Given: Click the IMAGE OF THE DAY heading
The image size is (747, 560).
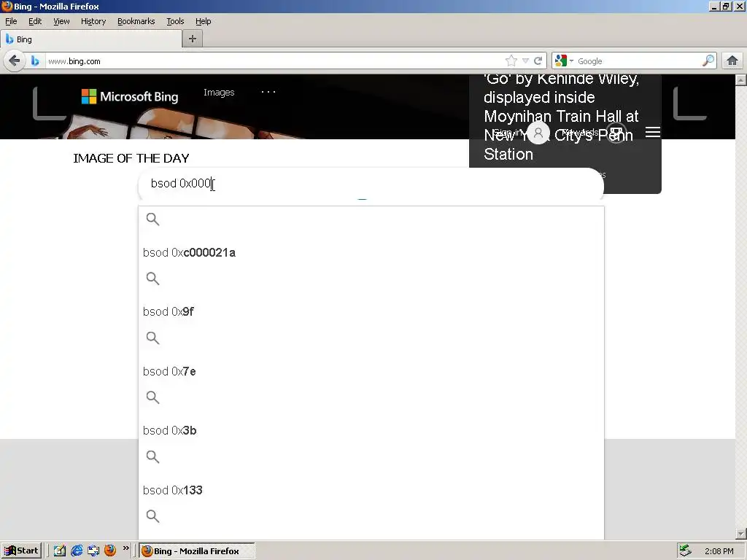Looking at the screenshot, I should [131, 158].
